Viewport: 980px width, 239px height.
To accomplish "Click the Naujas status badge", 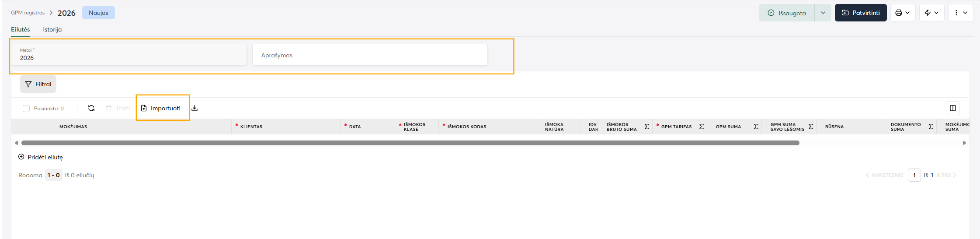I will click(x=98, y=13).
